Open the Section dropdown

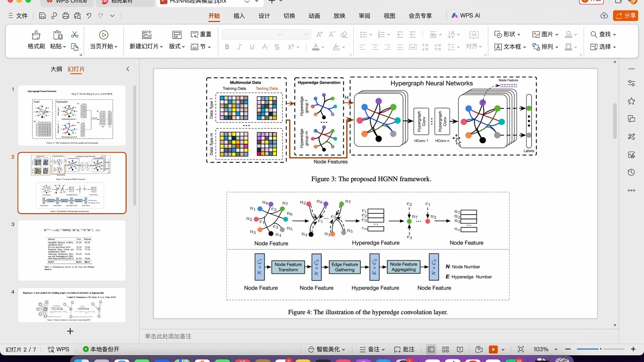(201, 47)
